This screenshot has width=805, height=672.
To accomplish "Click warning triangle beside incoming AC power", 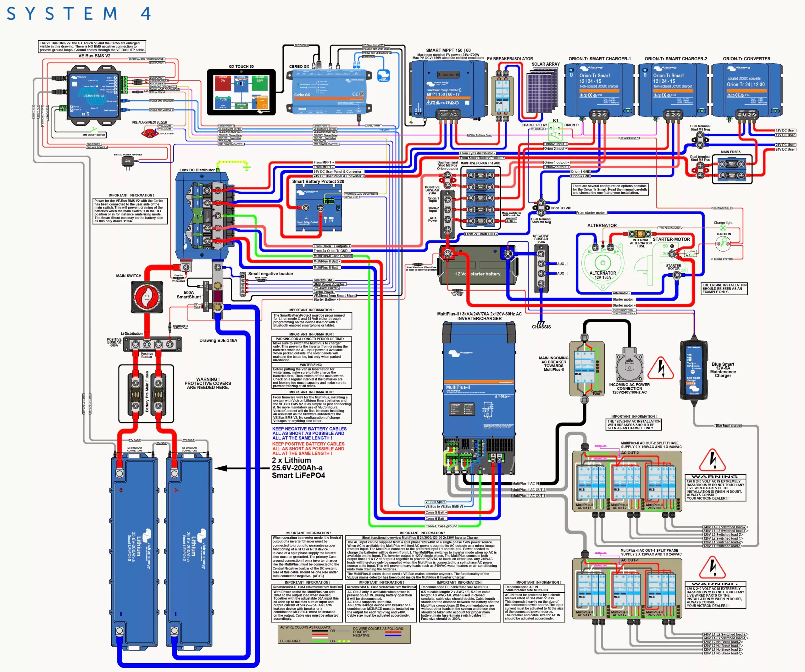I will (660, 369).
